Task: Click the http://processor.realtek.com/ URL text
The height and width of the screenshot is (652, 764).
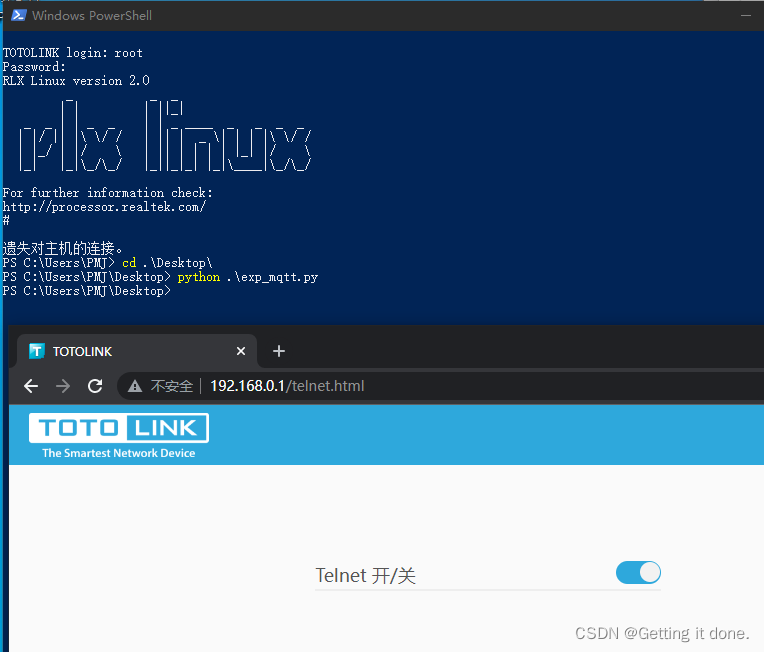Action: 104,207
